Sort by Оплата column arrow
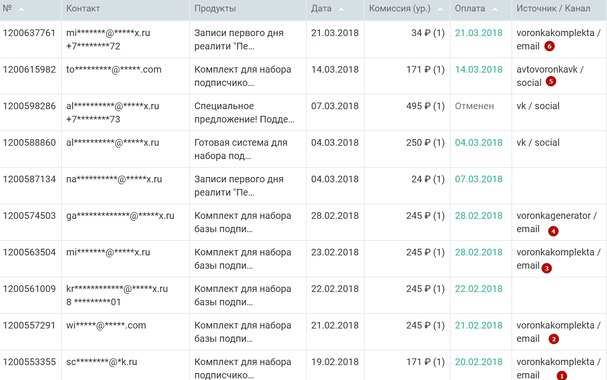Screen dimensions: 607x380 [x=494, y=9]
